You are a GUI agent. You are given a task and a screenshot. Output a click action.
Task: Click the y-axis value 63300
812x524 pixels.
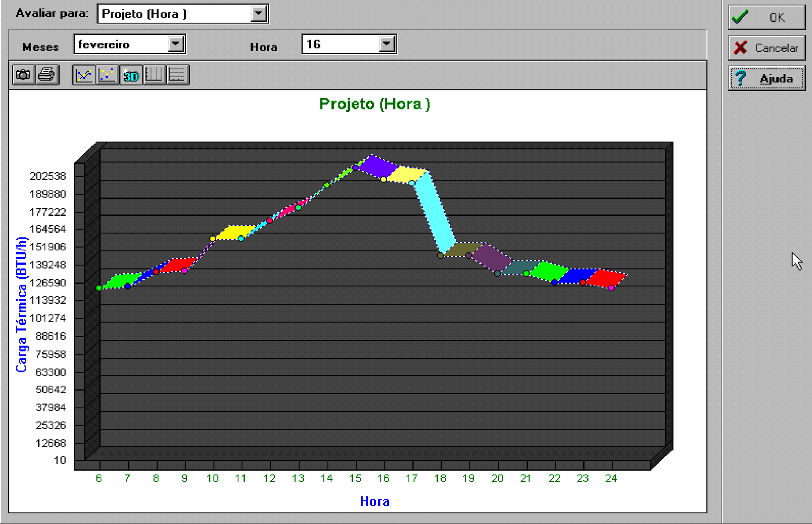tap(51, 372)
